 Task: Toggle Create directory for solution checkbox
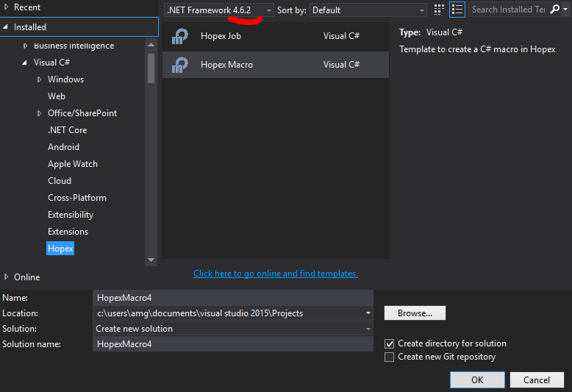point(390,343)
